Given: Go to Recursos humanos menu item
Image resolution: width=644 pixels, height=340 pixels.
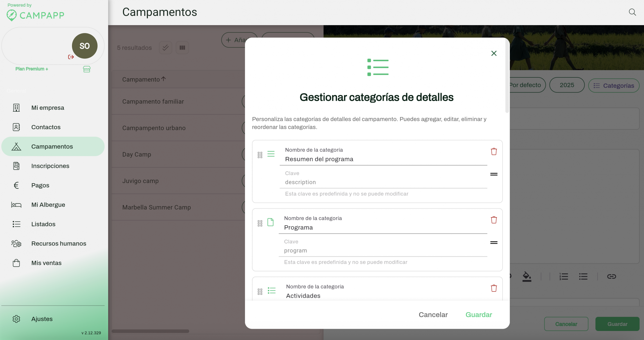Looking at the screenshot, I should (59, 244).
